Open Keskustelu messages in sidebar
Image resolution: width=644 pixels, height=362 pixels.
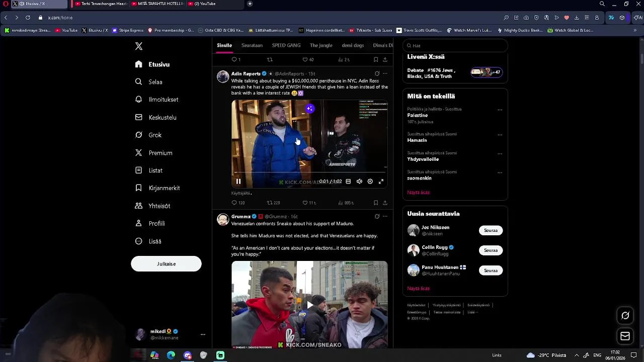pyautogui.click(x=156, y=117)
